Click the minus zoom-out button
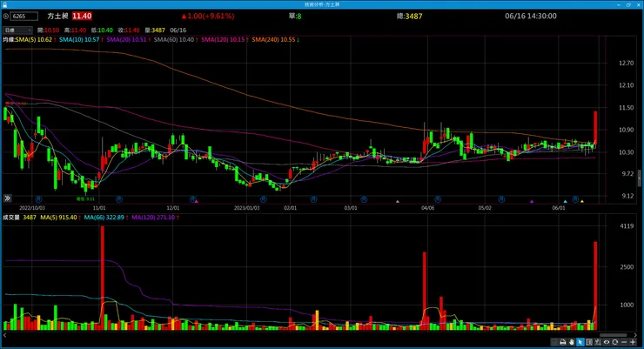The width and height of the screenshot is (644, 349). (624, 342)
